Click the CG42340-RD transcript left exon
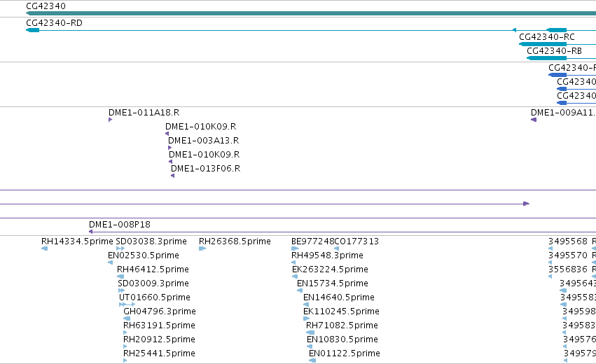This screenshot has height=364, width=596. [33, 30]
